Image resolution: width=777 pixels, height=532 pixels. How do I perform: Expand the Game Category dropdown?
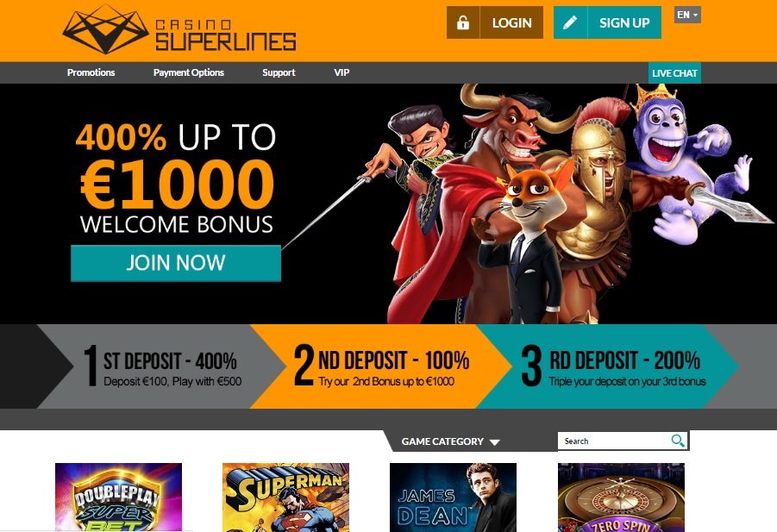coord(450,441)
